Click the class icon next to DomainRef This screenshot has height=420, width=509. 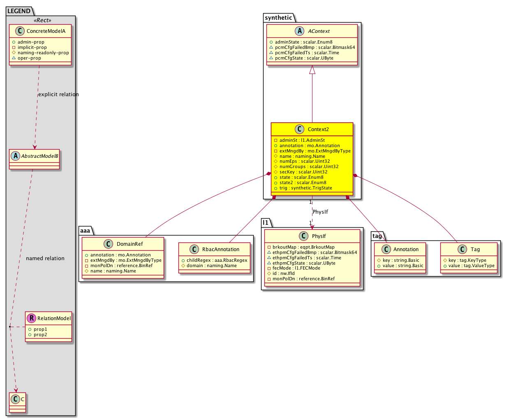tap(109, 244)
